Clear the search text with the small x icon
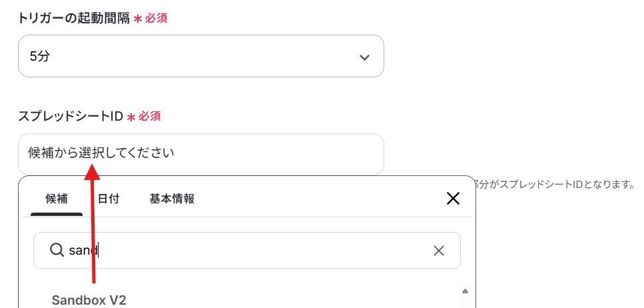The width and height of the screenshot is (644, 308). pyautogui.click(x=439, y=251)
